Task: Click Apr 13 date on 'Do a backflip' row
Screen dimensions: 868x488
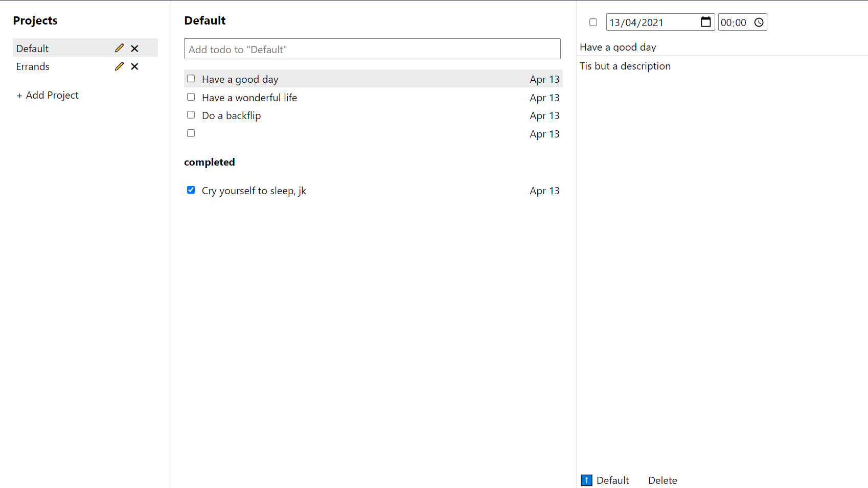Action: pos(544,115)
